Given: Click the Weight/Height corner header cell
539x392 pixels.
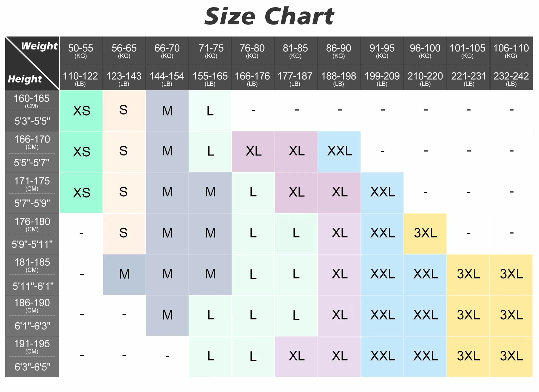Looking at the screenshot, I should click(32, 63).
